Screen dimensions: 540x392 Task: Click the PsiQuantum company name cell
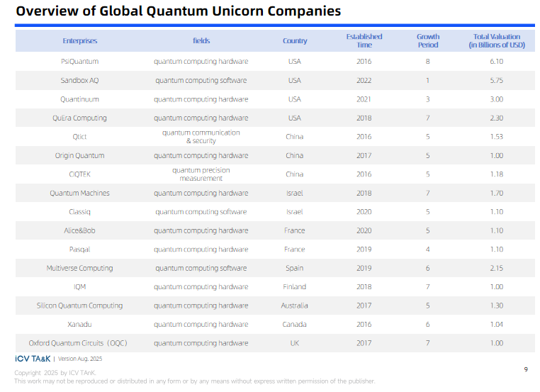click(x=80, y=62)
